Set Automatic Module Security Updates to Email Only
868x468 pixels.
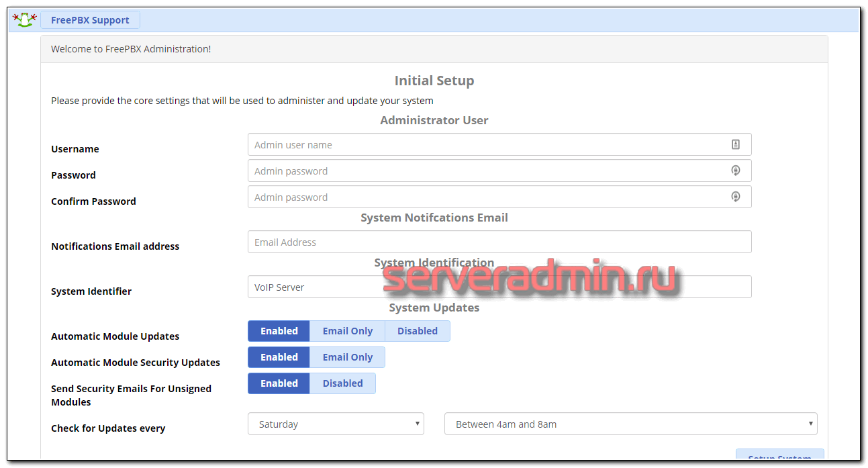point(348,357)
